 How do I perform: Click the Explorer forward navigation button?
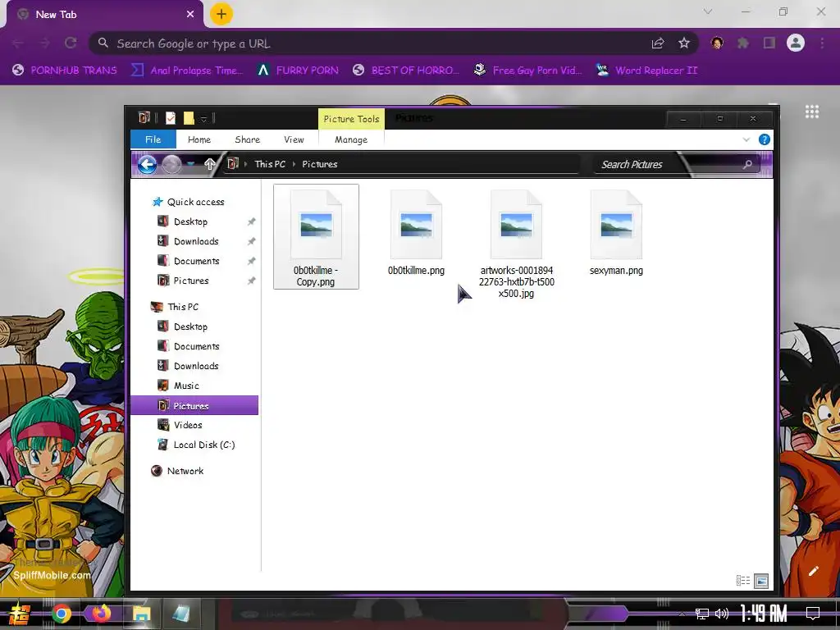tap(171, 164)
